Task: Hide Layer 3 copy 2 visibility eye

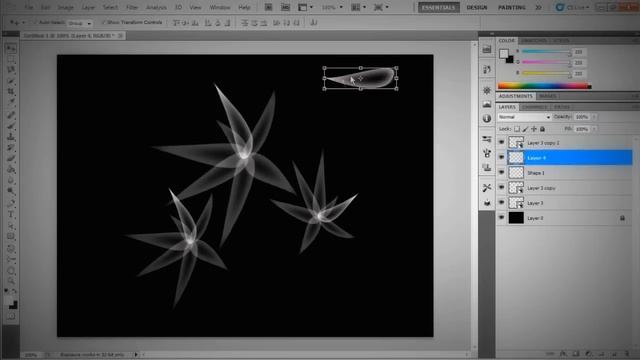Action: (x=501, y=142)
